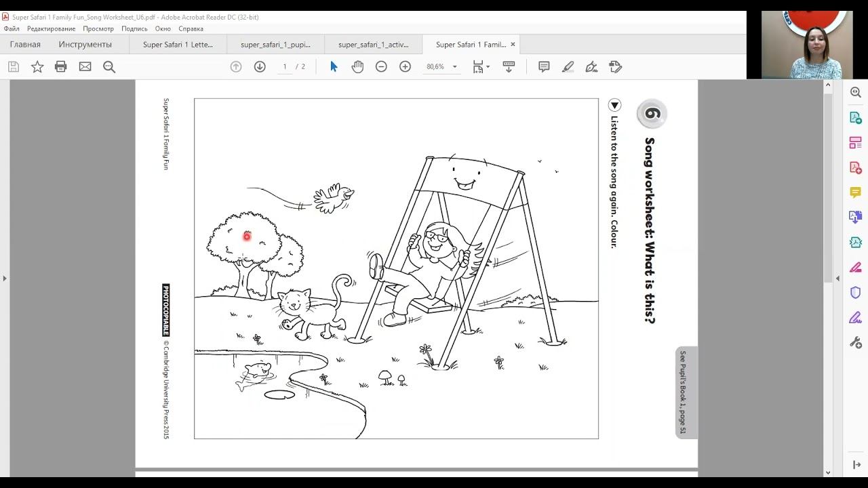The width and height of the screenshot is (868, 488).
Task: Click the vertical scrollbar thumb
Action: (x=828, y=187)
